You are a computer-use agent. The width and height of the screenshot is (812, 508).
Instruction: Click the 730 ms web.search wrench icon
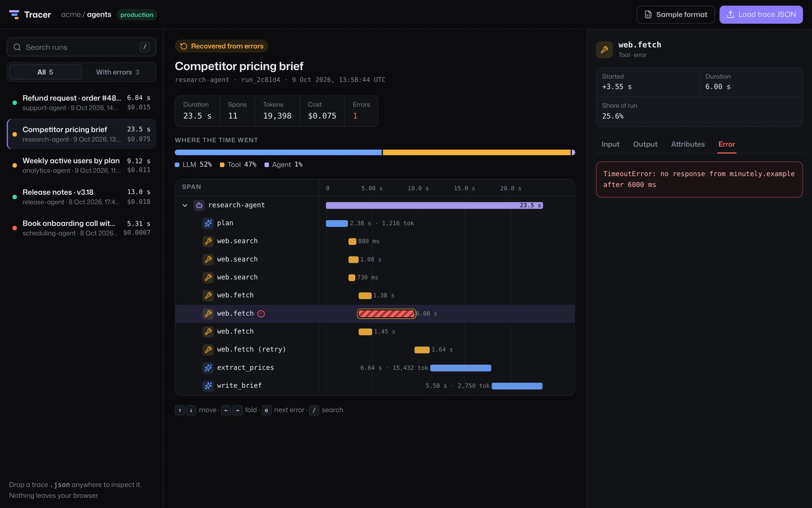point(208,277)
